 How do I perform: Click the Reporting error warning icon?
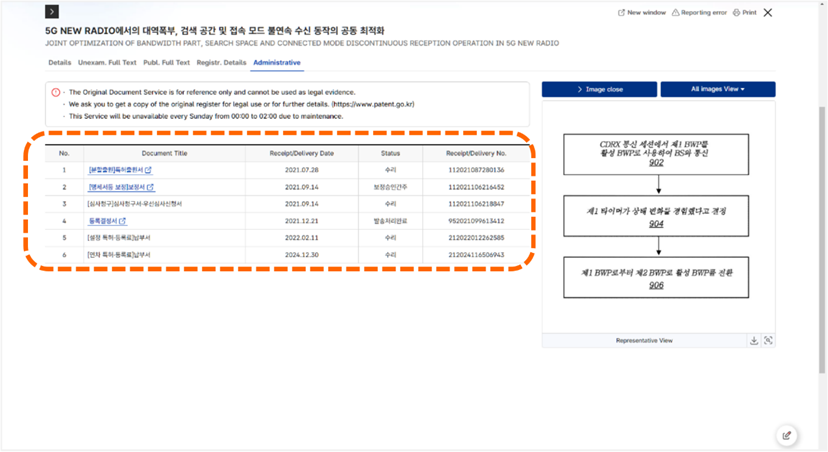click(677, 13)
